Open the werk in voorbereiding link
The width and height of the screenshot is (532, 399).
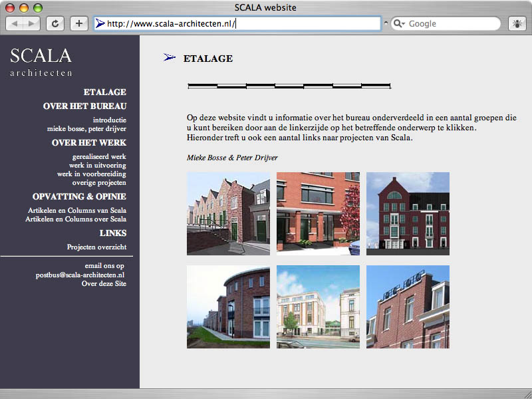pyautogui.click(x=92, y=174)
